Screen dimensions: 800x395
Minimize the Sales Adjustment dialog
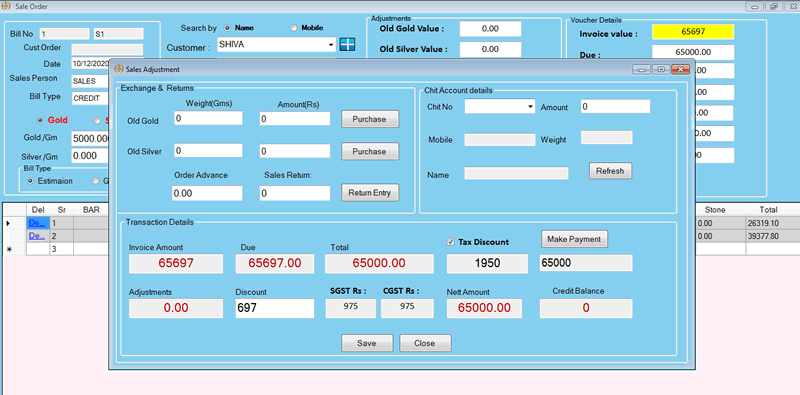pyautogui.click(x=642, y=69)
